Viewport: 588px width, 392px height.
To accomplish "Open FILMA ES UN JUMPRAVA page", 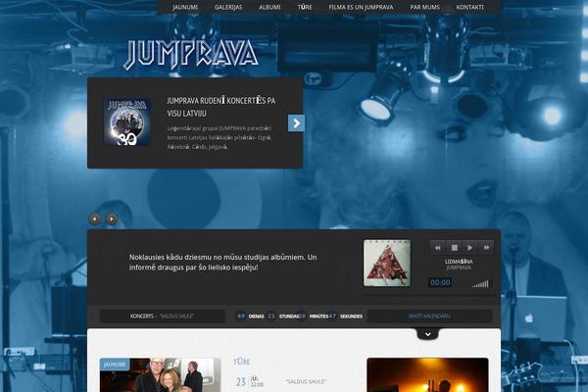I will [361, 7].
